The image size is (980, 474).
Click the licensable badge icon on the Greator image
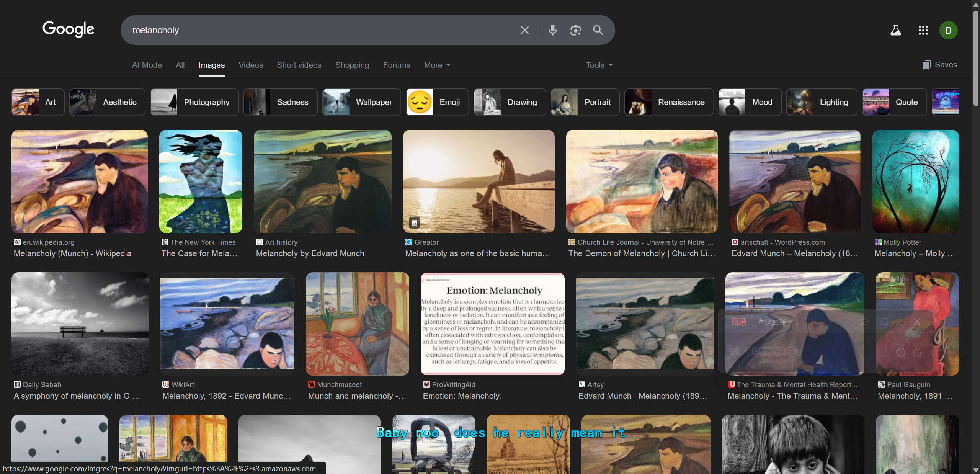pos(415,222)
